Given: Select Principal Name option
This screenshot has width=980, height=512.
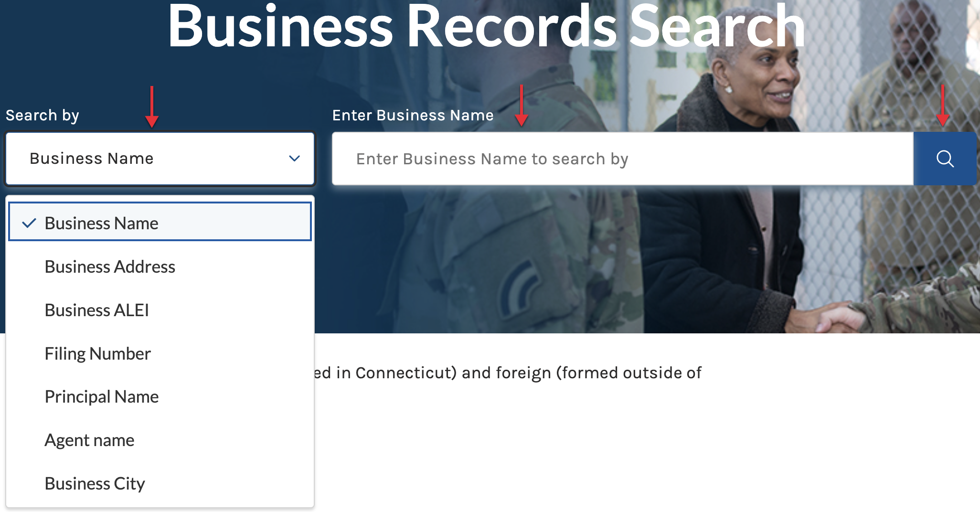Looking at the screenshot, I should pyautogui.click(x=160, y=396).
